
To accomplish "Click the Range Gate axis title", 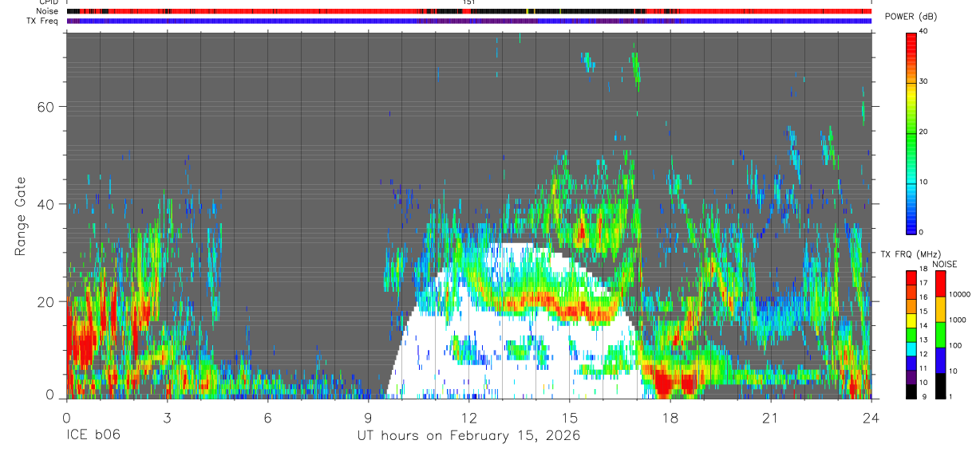I will [x=21, y=216].
